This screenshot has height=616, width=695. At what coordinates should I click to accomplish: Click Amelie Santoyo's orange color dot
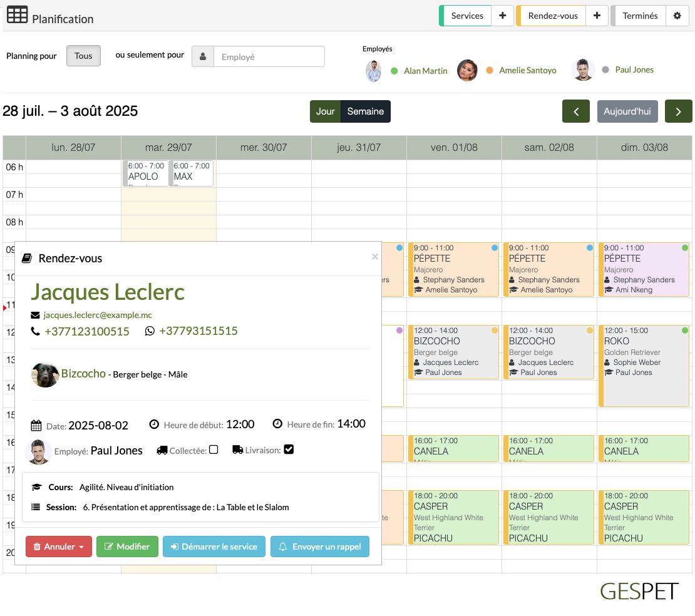click(490, 70)
